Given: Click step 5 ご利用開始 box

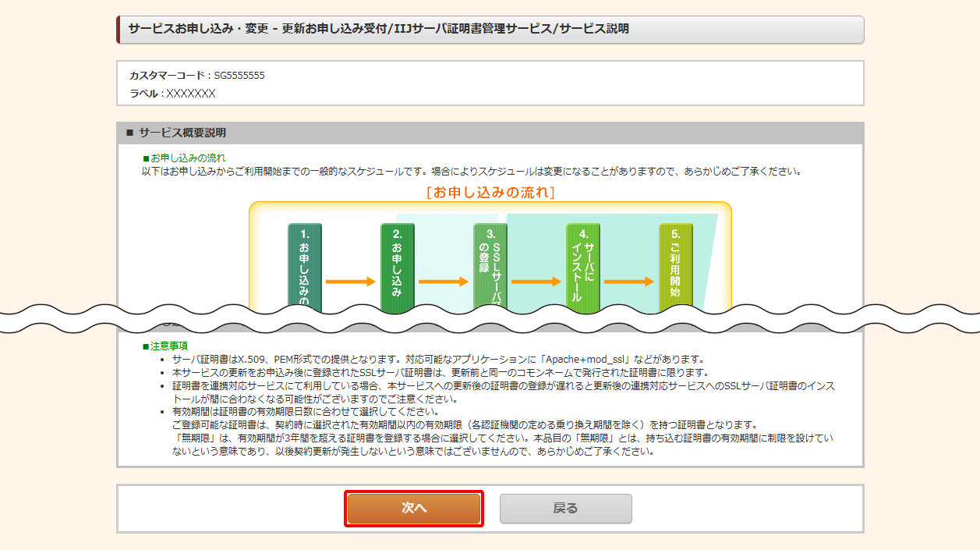Looking at the screenshot, I should (675, 265).
